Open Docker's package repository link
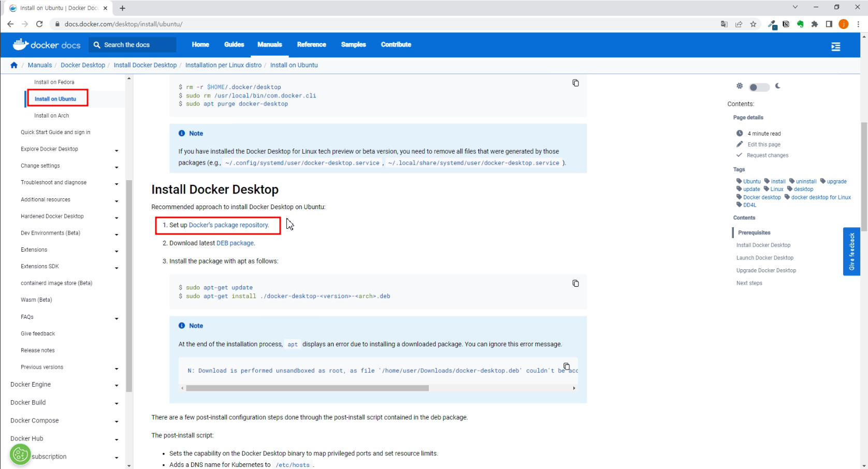868x469 pixels. [229, 225]
